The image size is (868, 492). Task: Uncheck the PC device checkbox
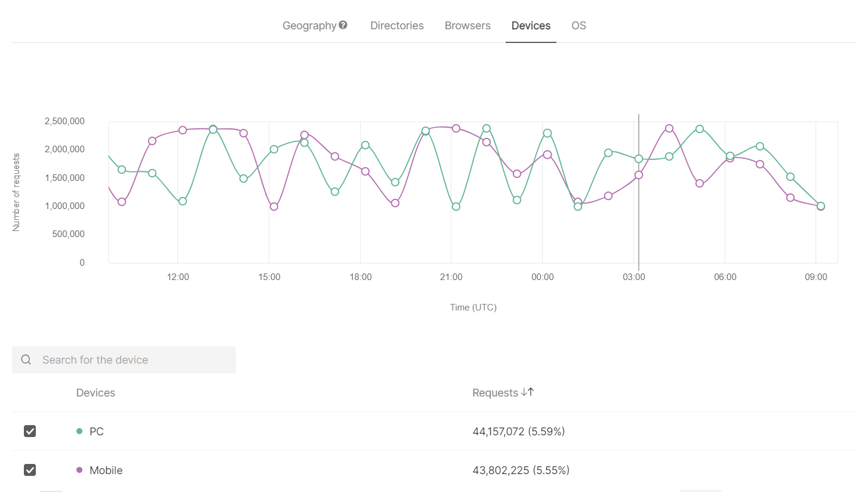30,431
